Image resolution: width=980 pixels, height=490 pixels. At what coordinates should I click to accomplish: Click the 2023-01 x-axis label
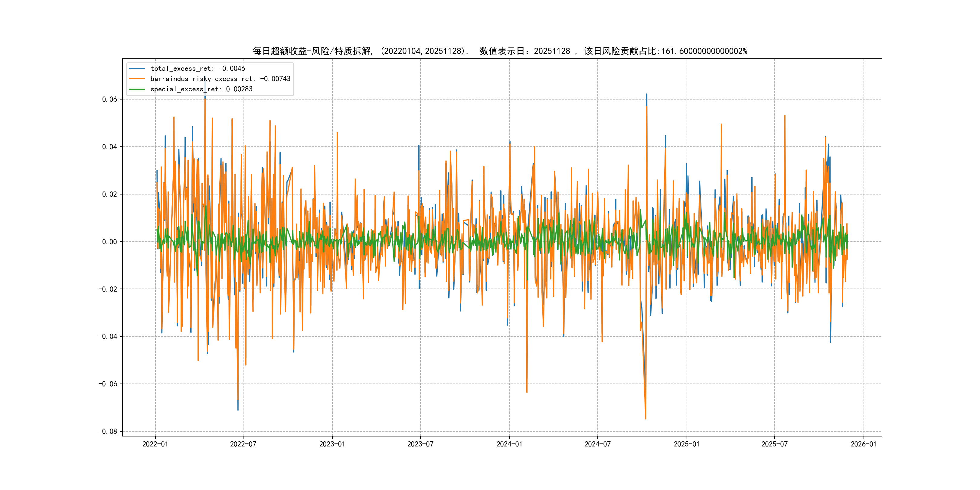332,444
